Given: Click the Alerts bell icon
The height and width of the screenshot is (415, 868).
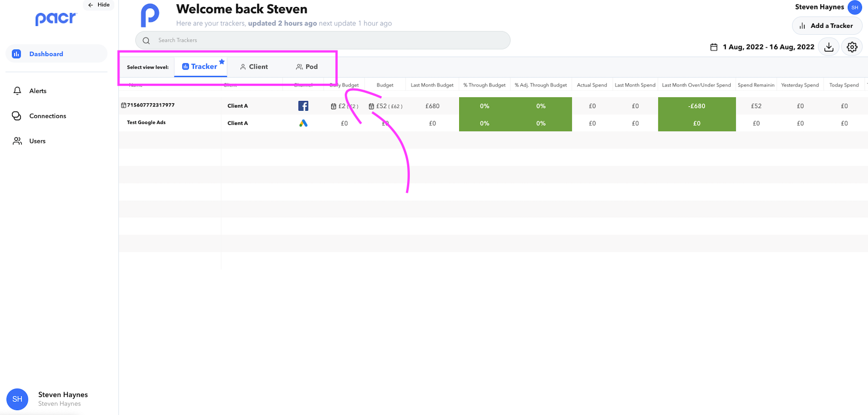Looking at the screenshot, I should (17, 91).
